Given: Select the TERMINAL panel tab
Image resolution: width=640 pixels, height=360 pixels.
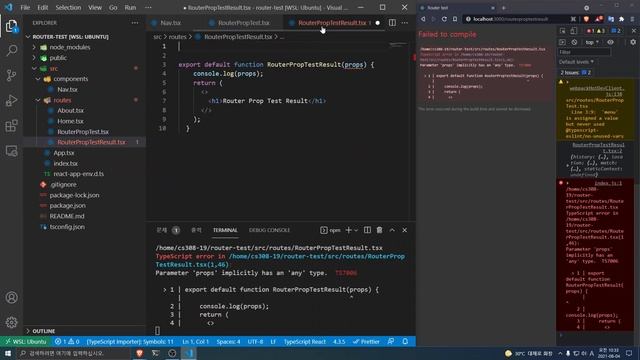Looking at the screenshot, I should pos(225,230).
